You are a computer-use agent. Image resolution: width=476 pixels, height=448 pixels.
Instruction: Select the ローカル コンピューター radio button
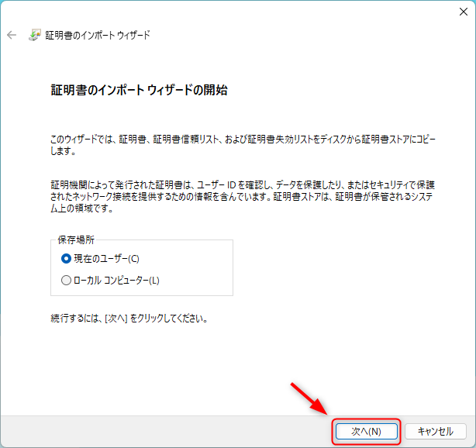pos(66,280)
